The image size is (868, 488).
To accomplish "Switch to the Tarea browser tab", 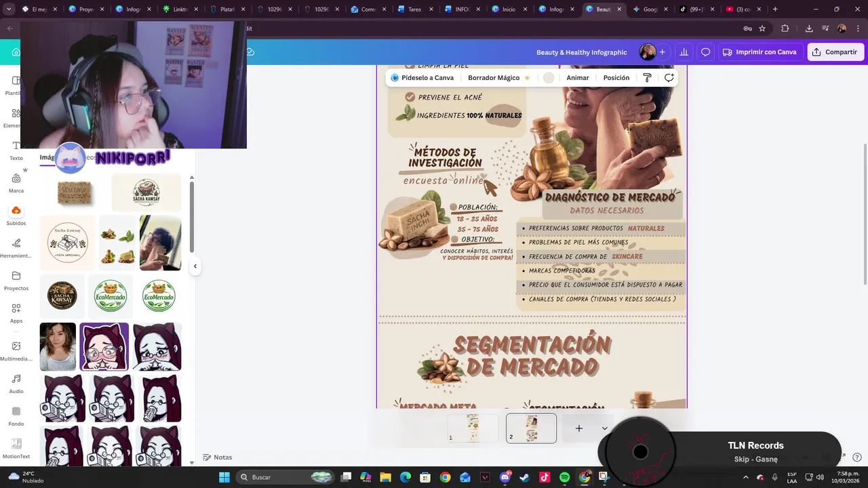I will pos(415,9).
